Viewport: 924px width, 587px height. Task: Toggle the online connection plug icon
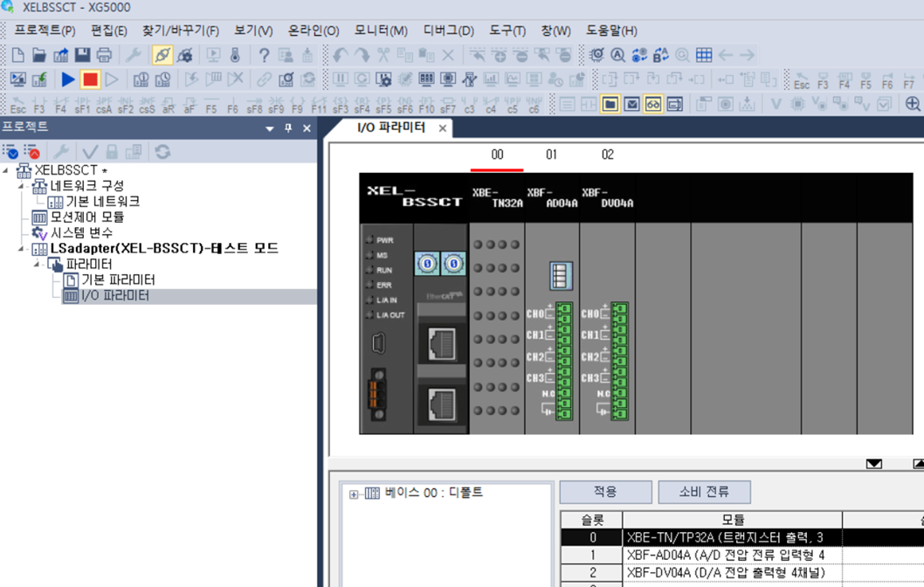point(162,55)
